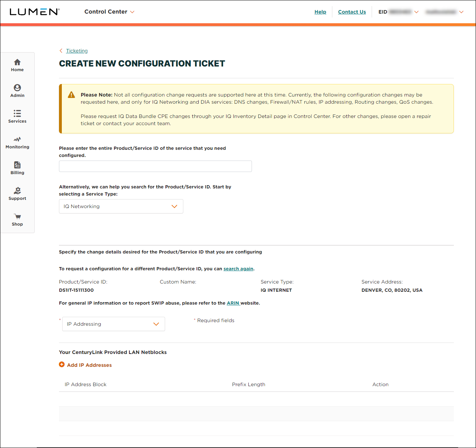Screen dimensions: 476x448
Task: Open the IQ Networking service type dropdown
Action: pyautogui.click(x=121, y=206)
